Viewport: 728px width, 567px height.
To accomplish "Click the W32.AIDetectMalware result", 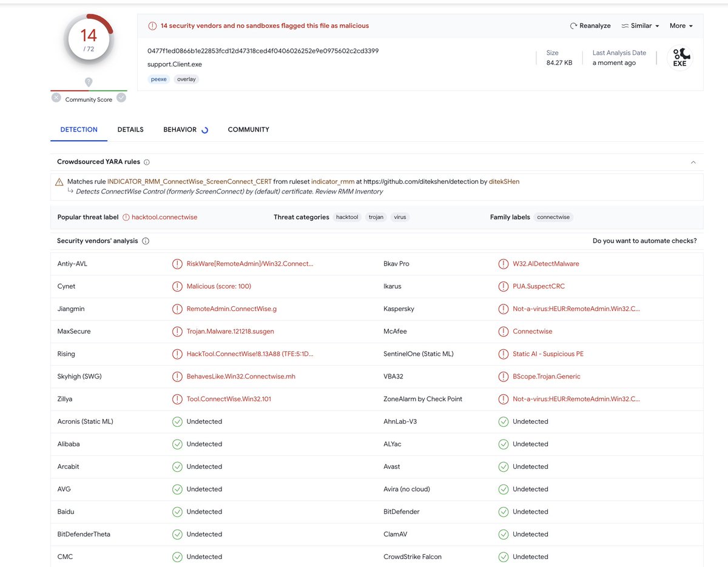I will point(546,264).
